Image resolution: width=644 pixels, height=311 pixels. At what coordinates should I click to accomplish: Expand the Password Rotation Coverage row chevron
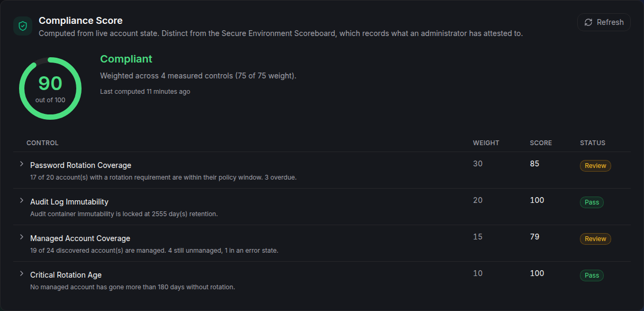pos(22,164)
